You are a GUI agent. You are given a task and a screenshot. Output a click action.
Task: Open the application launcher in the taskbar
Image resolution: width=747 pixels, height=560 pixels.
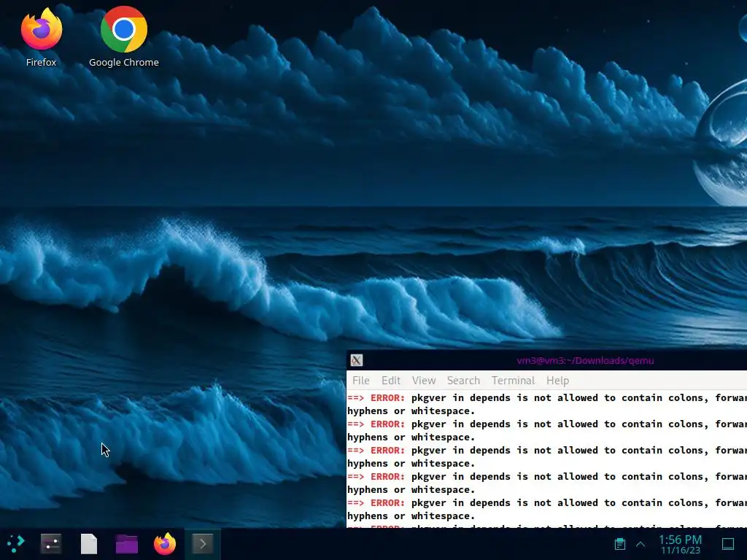point(16,543)
